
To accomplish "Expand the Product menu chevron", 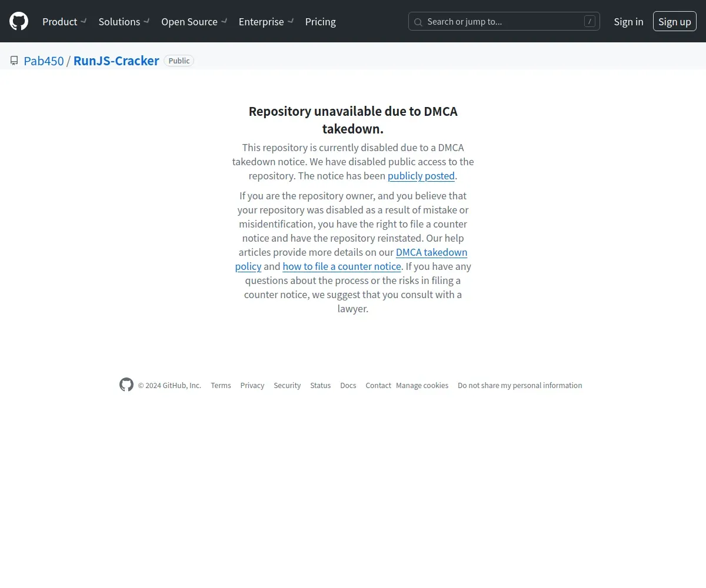I will (x=84, y=21).
